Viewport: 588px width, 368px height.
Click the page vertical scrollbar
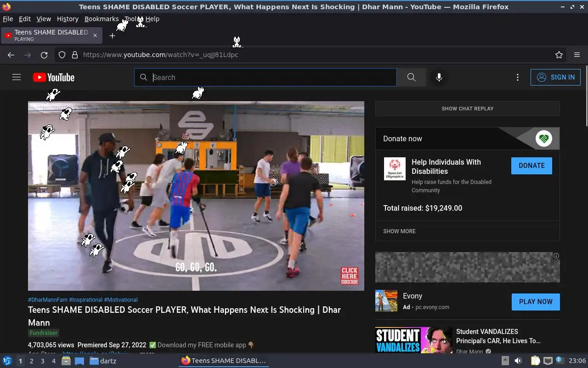[x=586, y=96]
